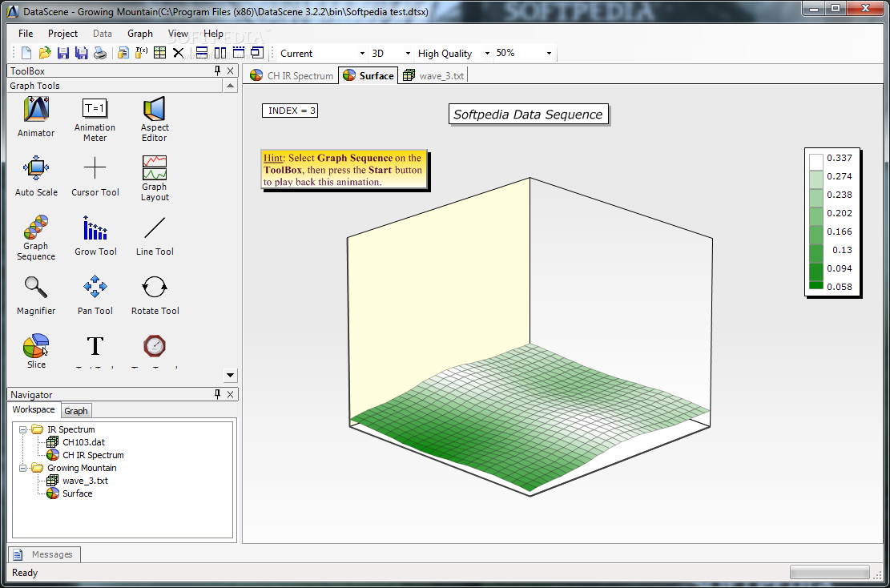
Task: Open the Project menu
Action: [63, 34]
